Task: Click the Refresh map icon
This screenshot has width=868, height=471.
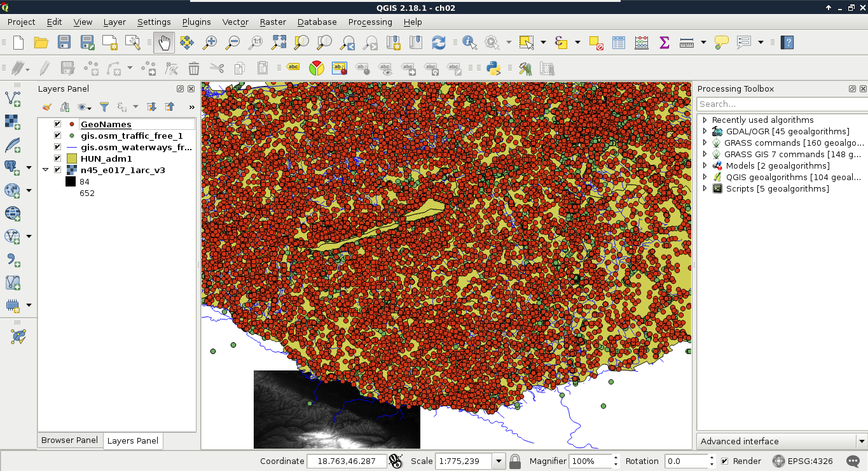Action: point(438,43)
